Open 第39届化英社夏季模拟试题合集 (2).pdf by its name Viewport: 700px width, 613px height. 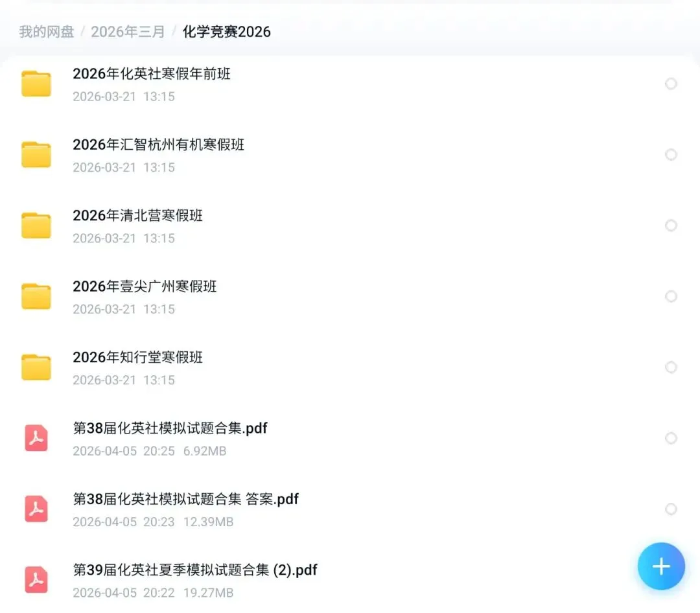pyautogui.click(x=194, y=570)
